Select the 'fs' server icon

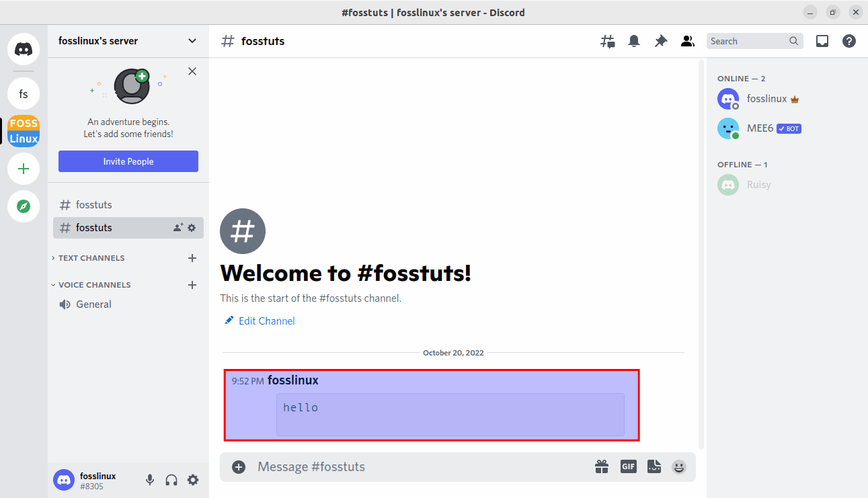tap(24, 93)
